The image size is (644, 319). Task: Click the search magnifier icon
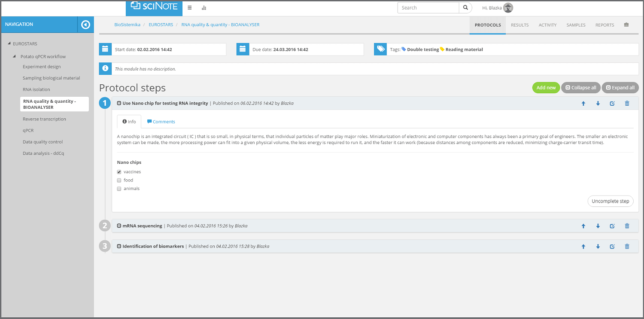(x=465, y=7)
